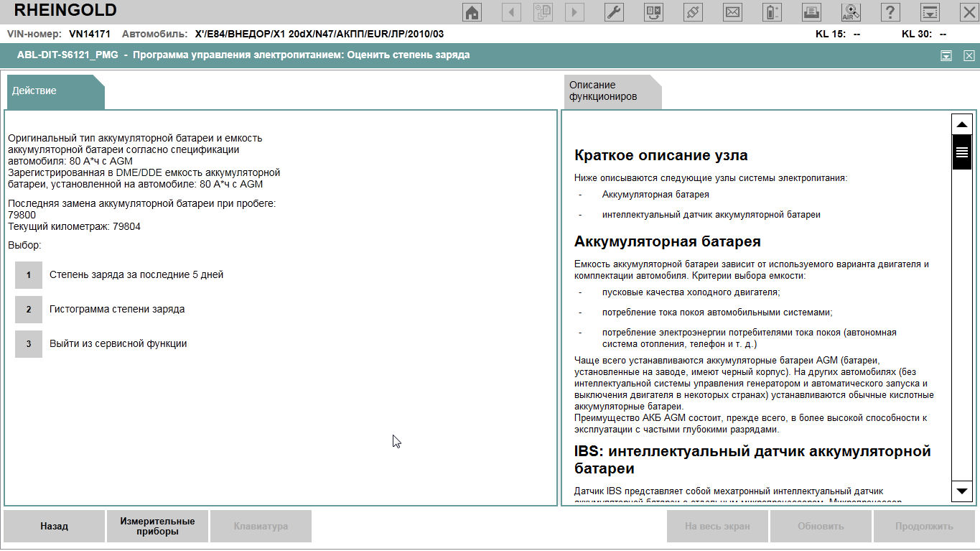Click the top toolbar minimize-to-tray icon
The height and width of the screenshot is (551, 980).
pyautogui.click(x=930, y=12)
